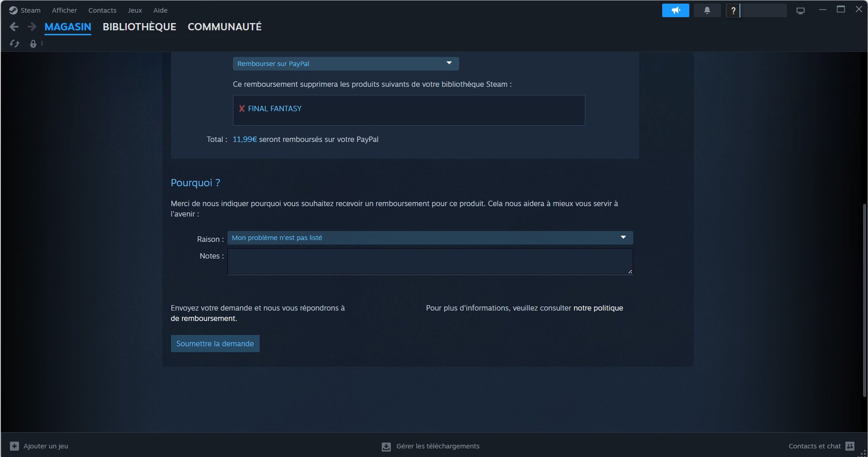Image resolution: width=868 pixels, height=457 pixels.
Task: Click the page refresh icon
Action: pyautogui.click(x=14, y=43)
